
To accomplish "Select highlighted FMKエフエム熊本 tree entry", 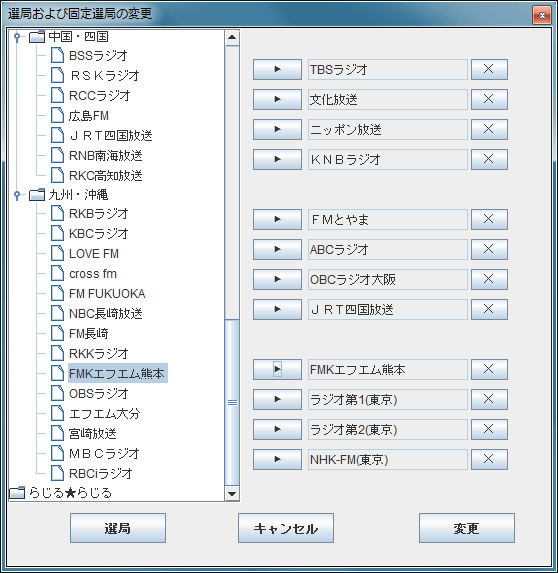I will (118, 373).
